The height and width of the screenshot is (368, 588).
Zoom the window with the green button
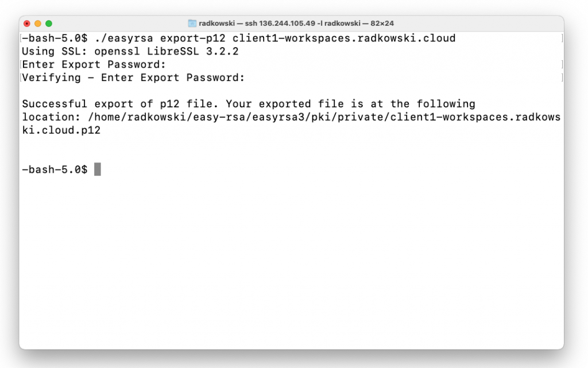point(49,24)
